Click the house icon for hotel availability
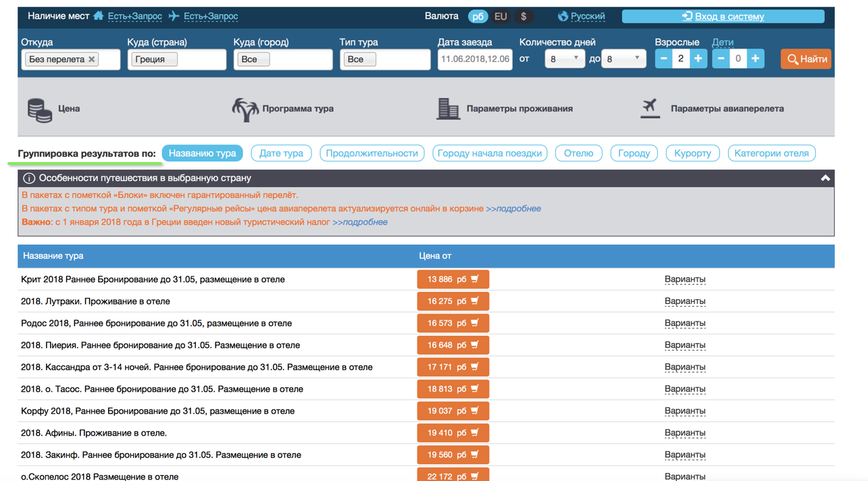The image size is (868, 481). (99, 16)
